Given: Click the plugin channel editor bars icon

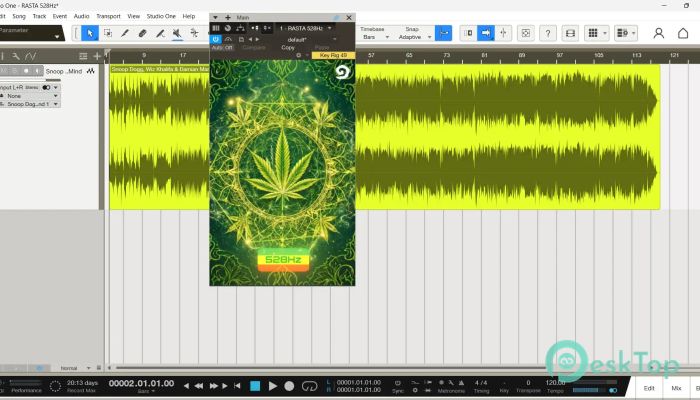Looking at the screenshot, I should 216,28.
